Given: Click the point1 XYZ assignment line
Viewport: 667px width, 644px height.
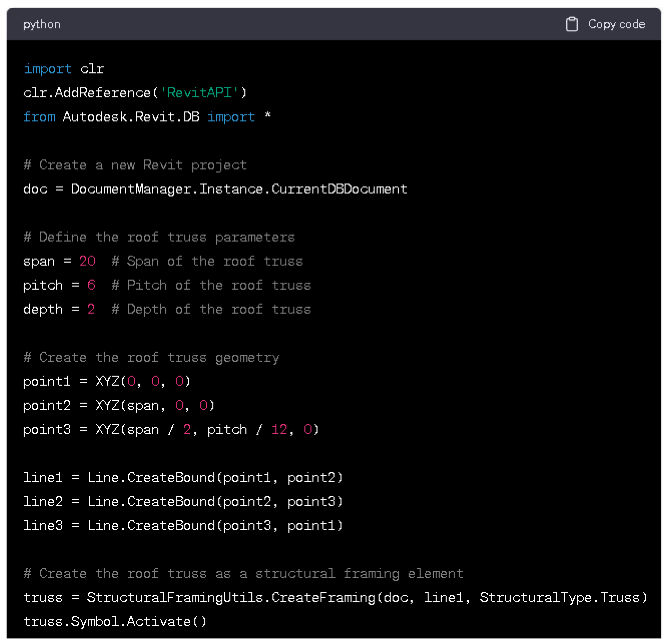Looking at the screenshot, I should (107, 381).
